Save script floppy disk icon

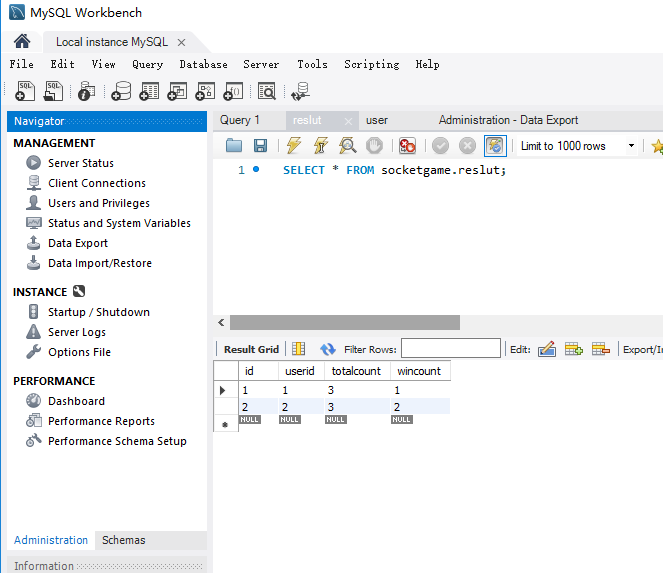260,145
